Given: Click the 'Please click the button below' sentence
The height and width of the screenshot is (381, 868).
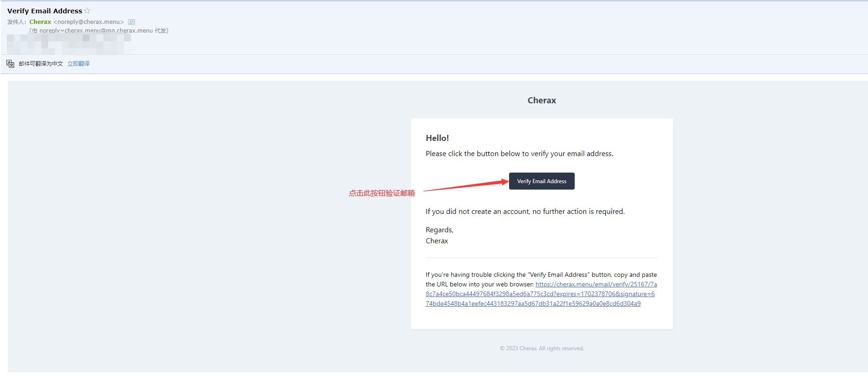Looking at the screenshot, I should click(519, 154).
